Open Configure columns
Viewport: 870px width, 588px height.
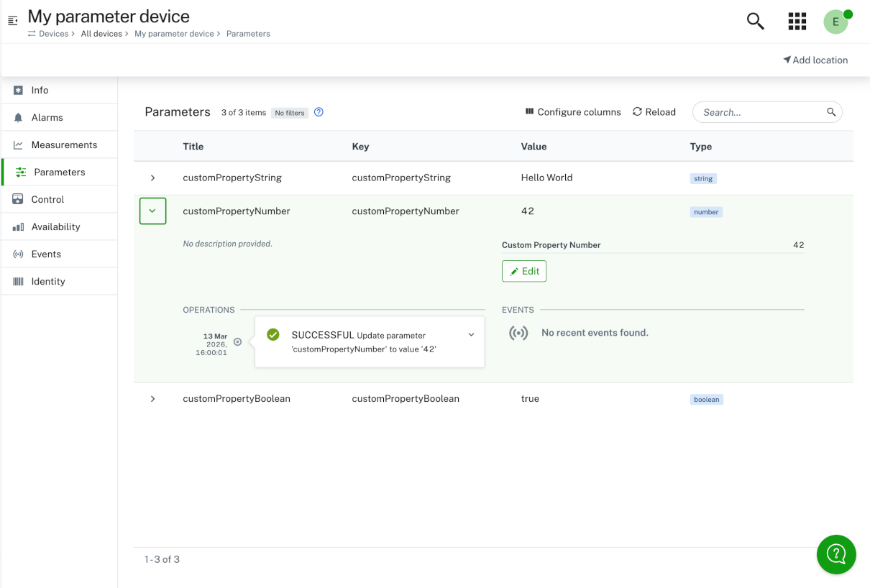(573, 112)
